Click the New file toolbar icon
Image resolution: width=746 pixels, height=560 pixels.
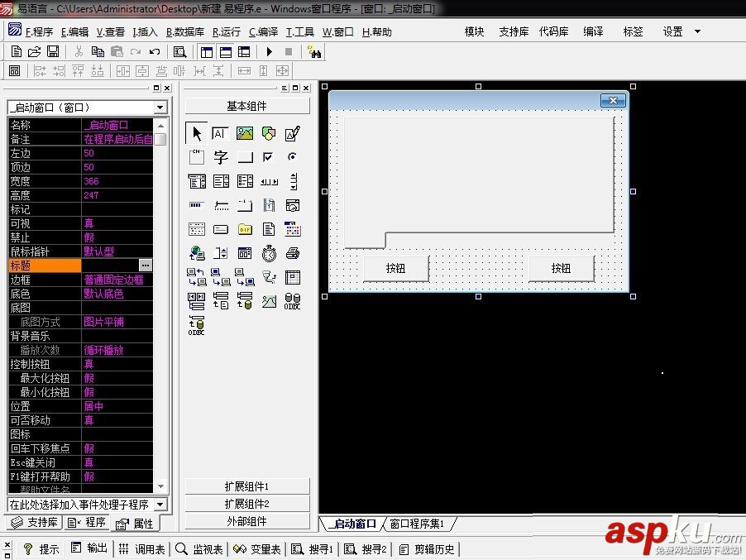pyautogui.click(x=17, y=51)
